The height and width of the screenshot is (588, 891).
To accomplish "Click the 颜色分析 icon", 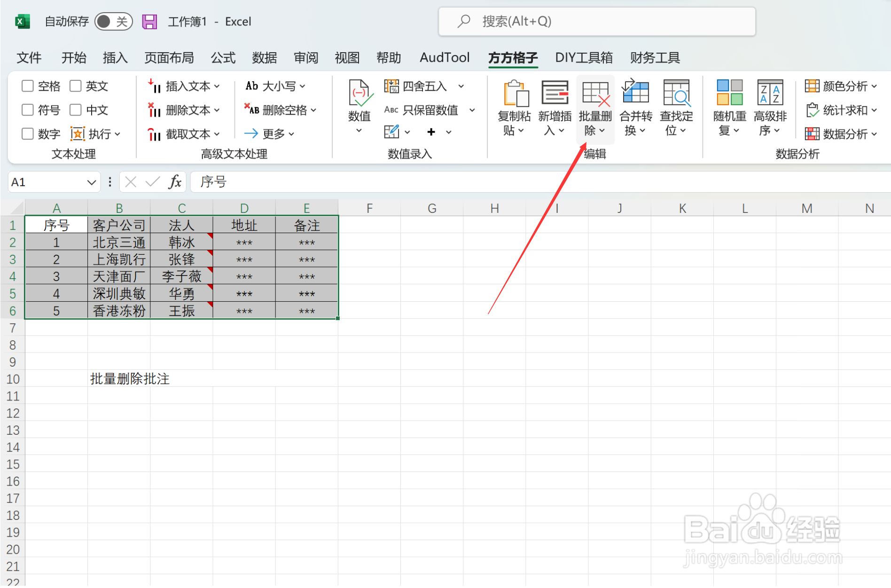I will pos(812,86).
